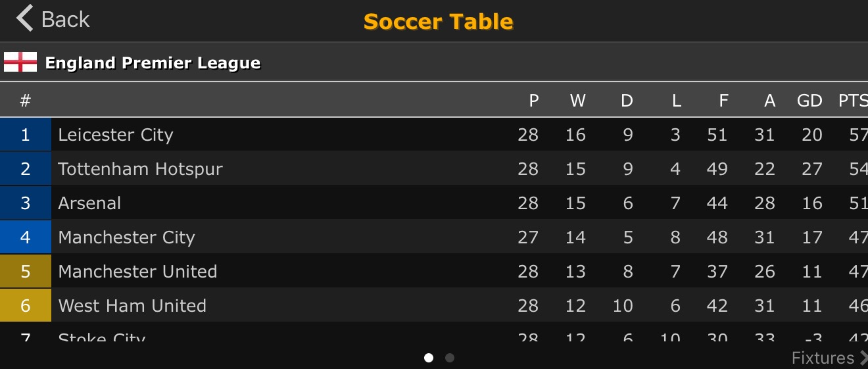Open the England Premier League header
Screen dimensions: 868x369
153,63
